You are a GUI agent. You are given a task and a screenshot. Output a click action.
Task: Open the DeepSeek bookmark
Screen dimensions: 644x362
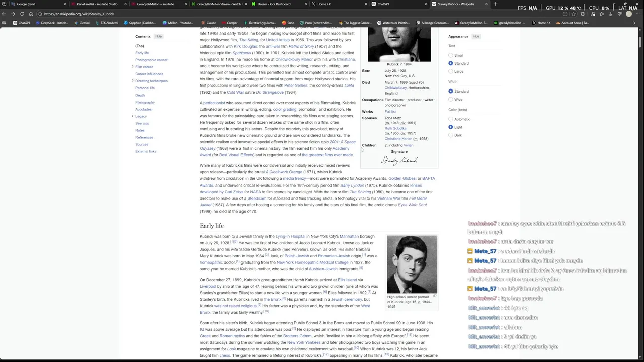[52, 23]
